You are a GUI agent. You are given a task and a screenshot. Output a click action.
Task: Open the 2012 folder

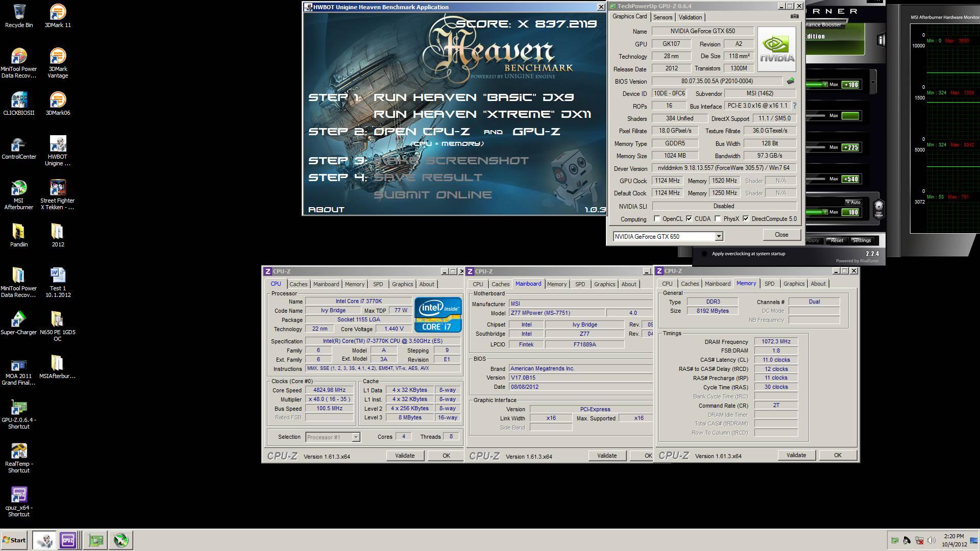58,235
